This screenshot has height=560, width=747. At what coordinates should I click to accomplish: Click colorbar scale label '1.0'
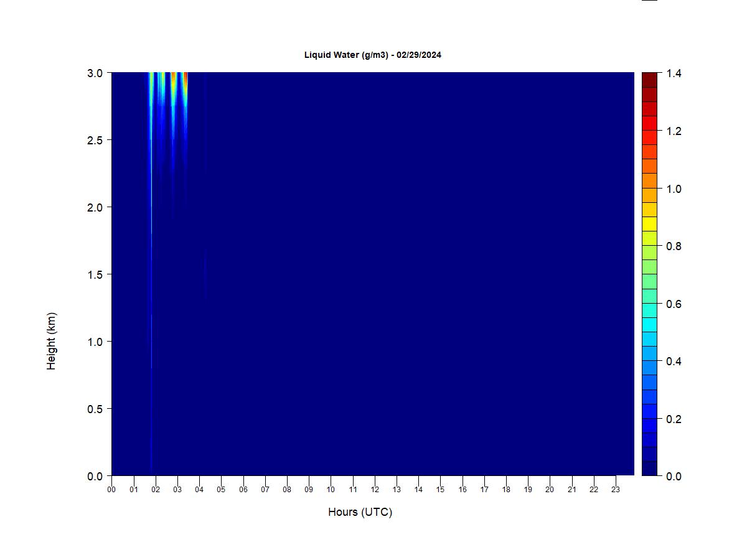click(x=674, y=189)
